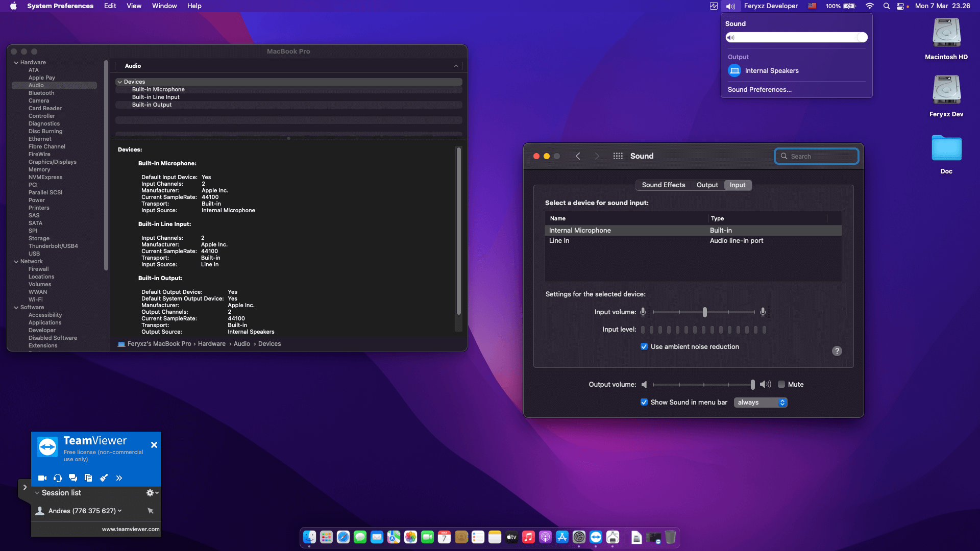Open the chat icon in the TeamViewer panel
Viewport: 980px width, 551px height.
(x=73, y=478)
